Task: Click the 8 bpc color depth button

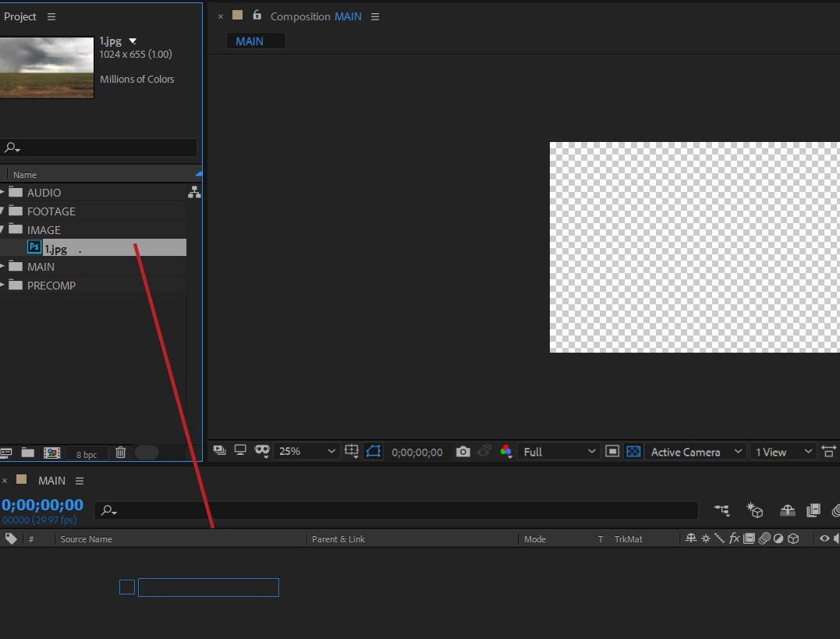Action: 87,454
